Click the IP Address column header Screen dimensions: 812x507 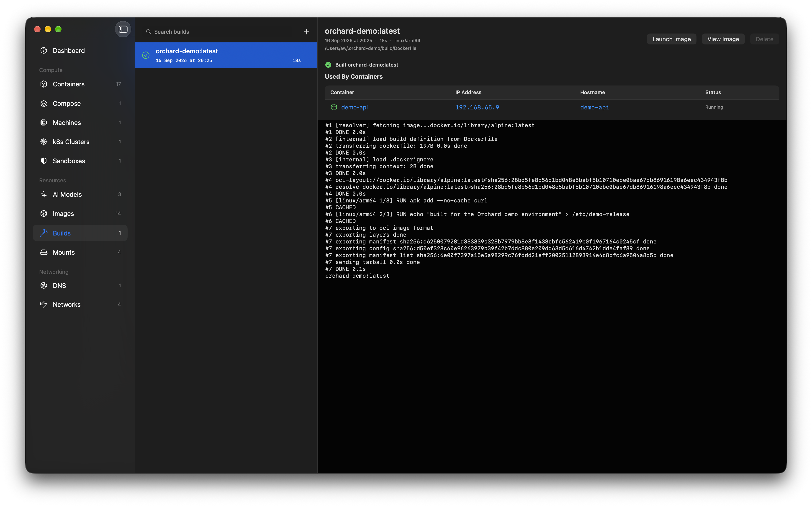point(468,92)
